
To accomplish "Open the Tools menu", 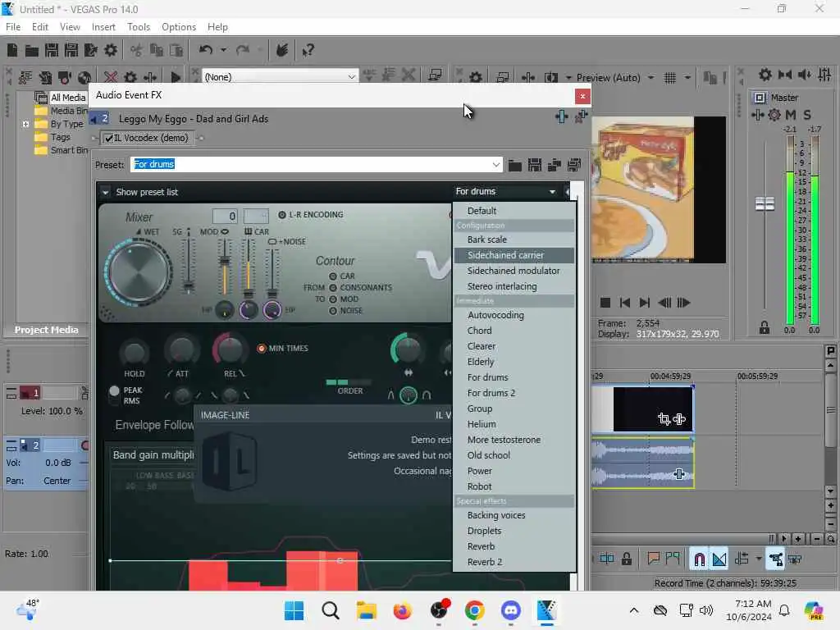I will [x=139, y=27].
